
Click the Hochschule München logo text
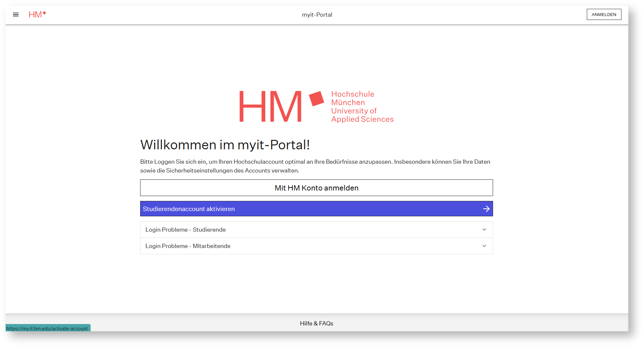pyautogui.click(x=352, y=98)
